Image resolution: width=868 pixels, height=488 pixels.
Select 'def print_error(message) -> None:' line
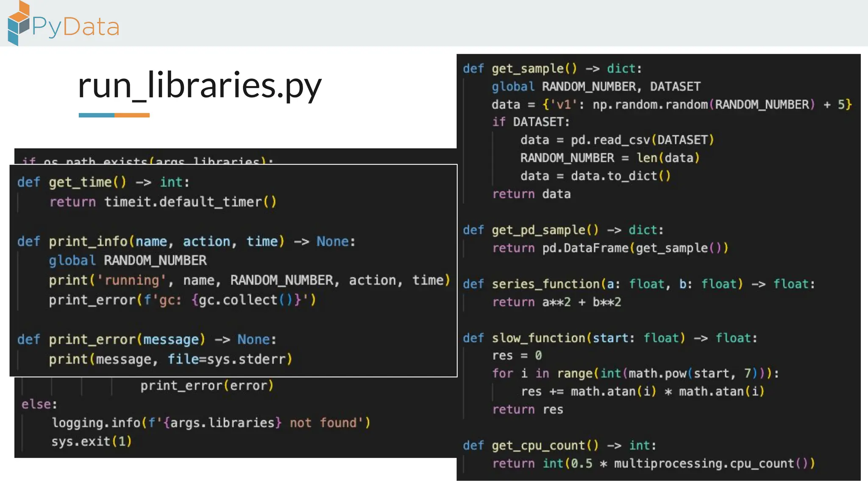pos(147,339)
